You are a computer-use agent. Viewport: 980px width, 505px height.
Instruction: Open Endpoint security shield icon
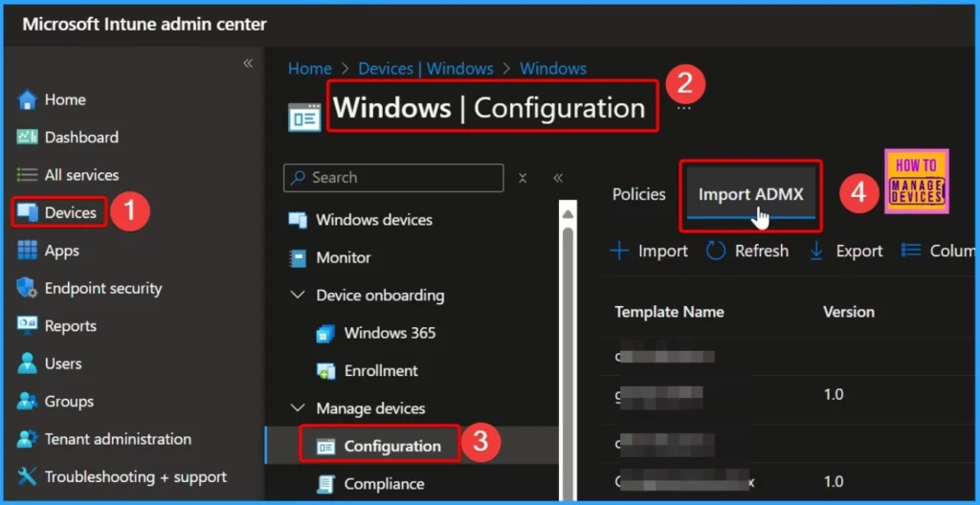click(27, 288)
